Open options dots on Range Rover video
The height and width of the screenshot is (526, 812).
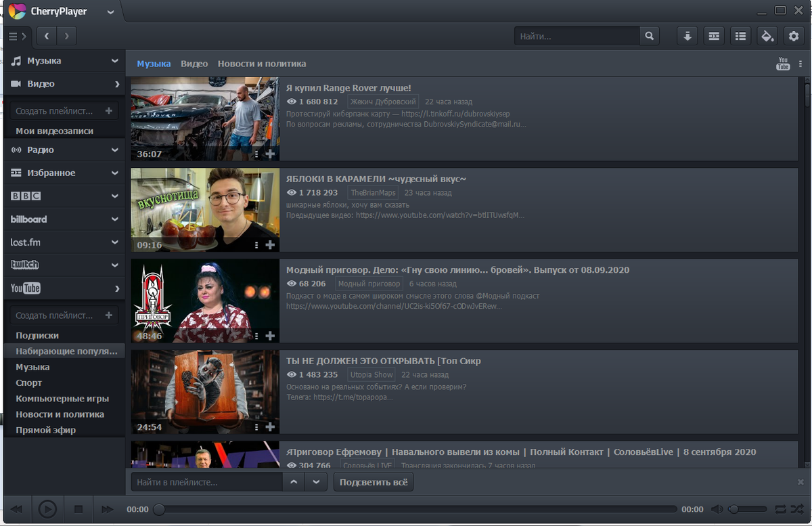[256, 154]
